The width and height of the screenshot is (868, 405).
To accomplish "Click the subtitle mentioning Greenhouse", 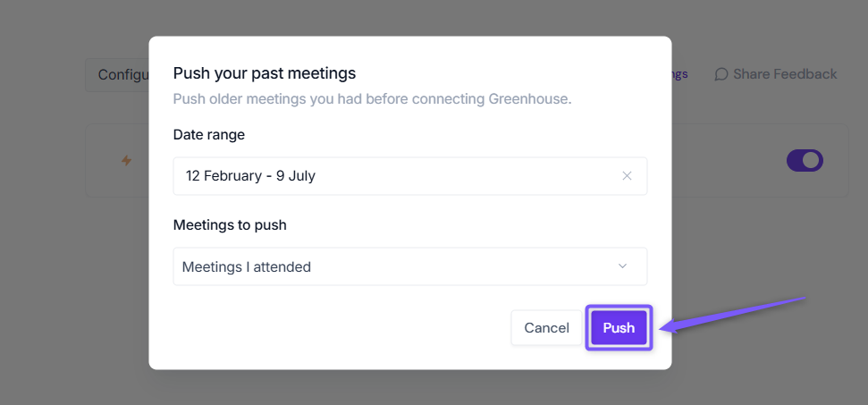I will [x=372, y=99].
